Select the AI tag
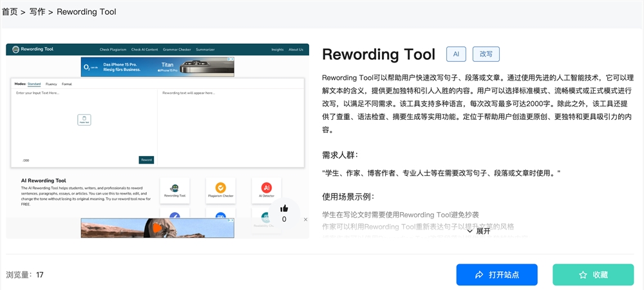 tap(457, 54)
